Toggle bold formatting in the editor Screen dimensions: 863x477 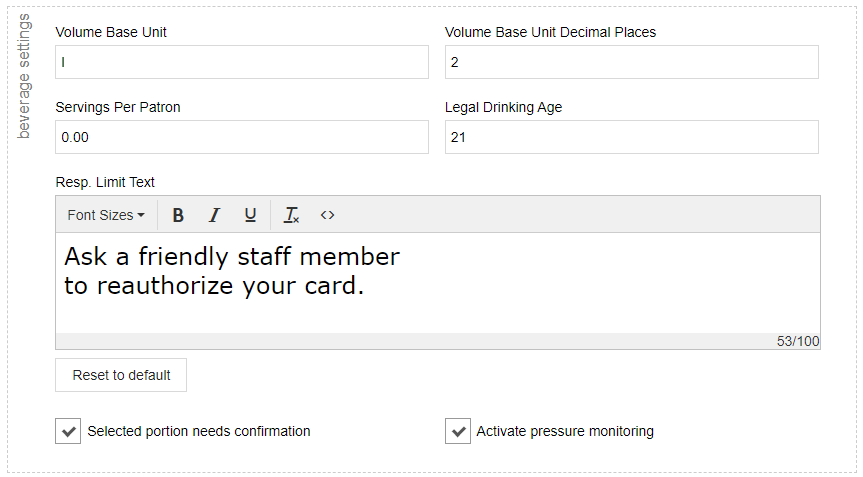(178, 215)
